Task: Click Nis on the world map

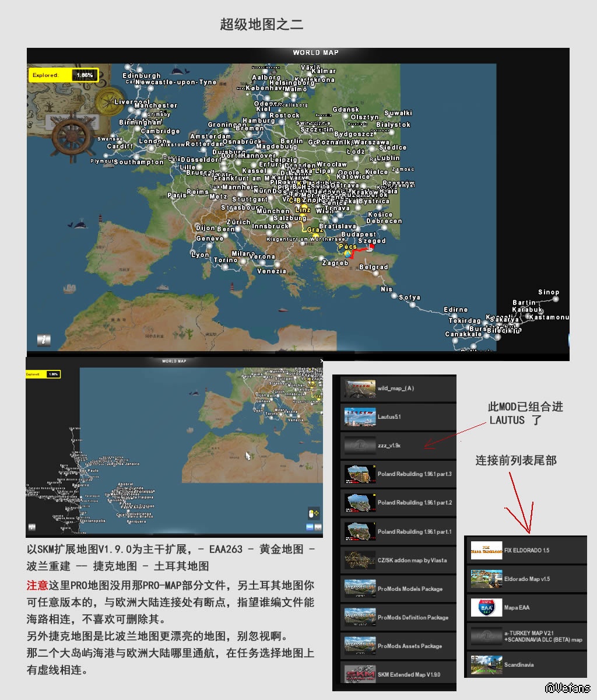Action: (x=387, y=289)
